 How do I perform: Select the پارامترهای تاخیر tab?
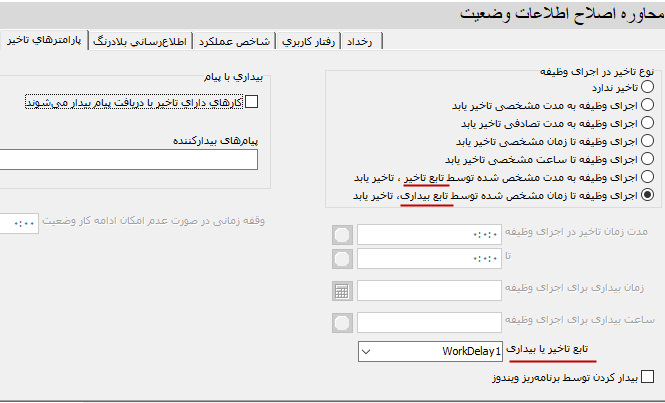click(44, 41)
